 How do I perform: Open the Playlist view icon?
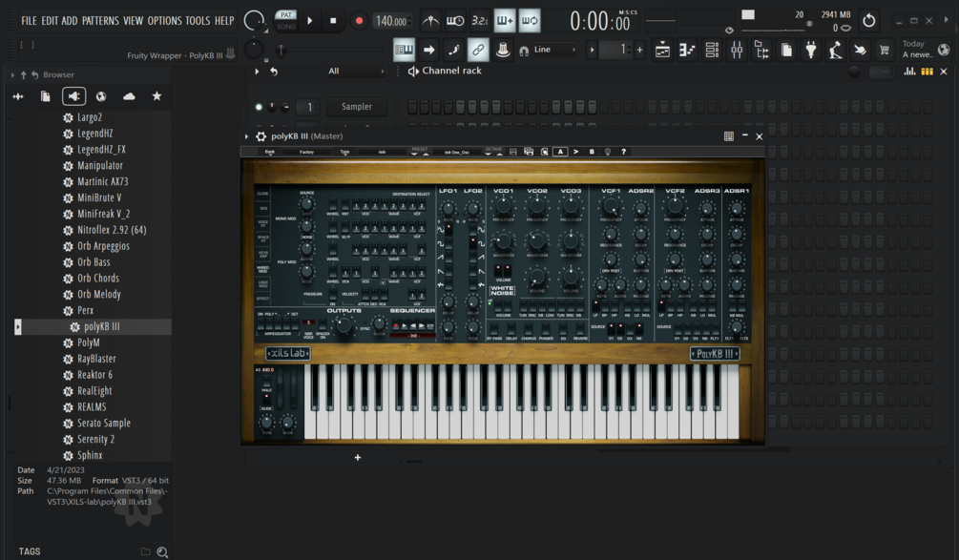point(662,51)
